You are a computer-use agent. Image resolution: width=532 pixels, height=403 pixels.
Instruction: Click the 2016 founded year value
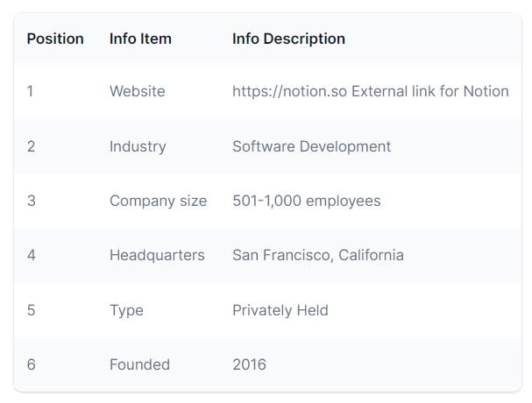coord(249,364)
